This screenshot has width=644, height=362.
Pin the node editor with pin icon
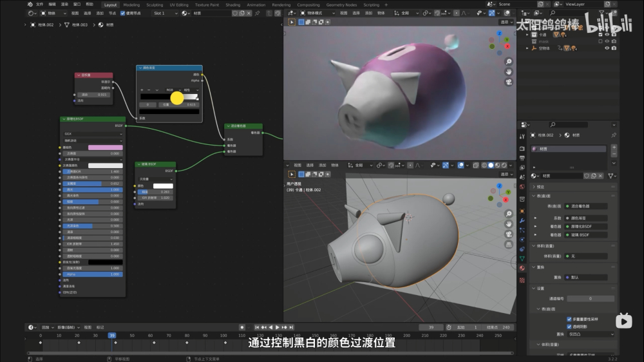click(x=258, y=13)
